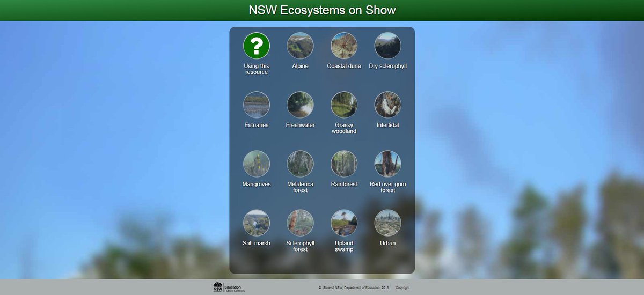Choose the Salt marsh circular image
Viewport: 644px width, 295px height.
click(x=257, y=223)
